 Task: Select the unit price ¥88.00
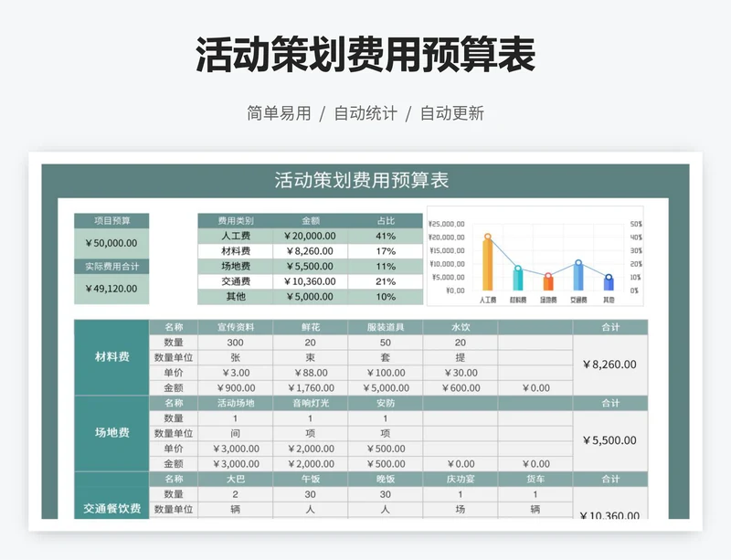(x=311, y=373)
